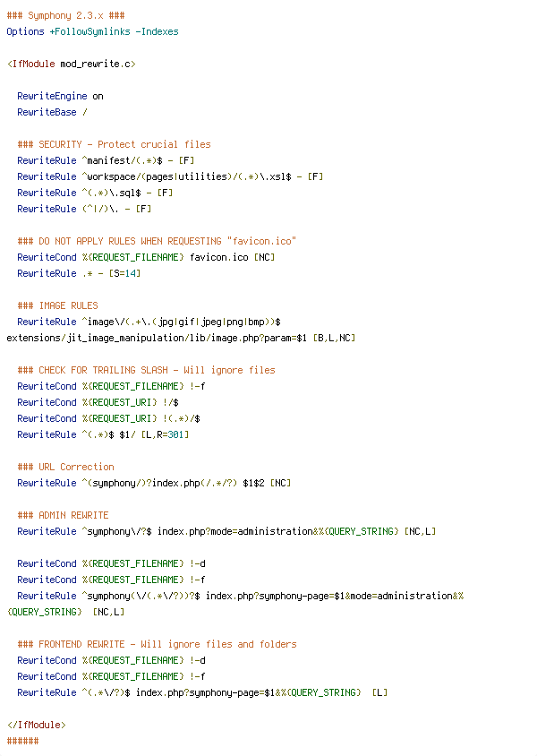Click the favicon.ico comment heading
This screenshot has width=537, height=756.
(157, 241)
